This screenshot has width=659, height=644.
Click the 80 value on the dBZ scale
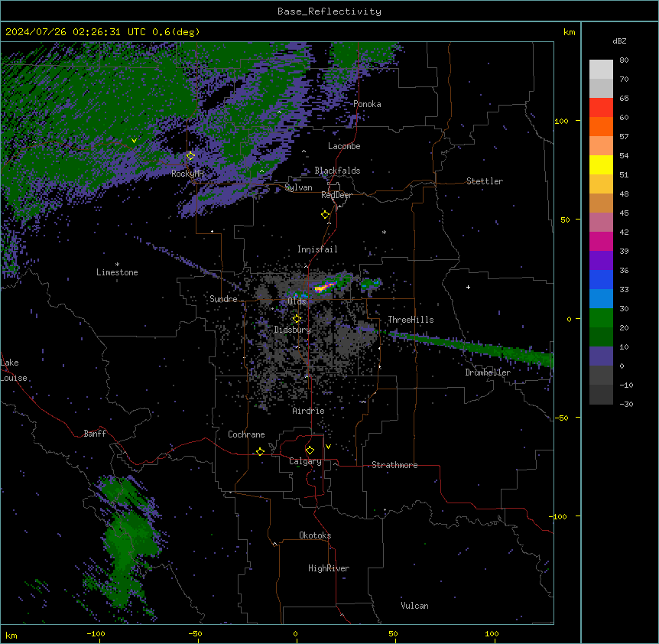click(x=624, y=60)
